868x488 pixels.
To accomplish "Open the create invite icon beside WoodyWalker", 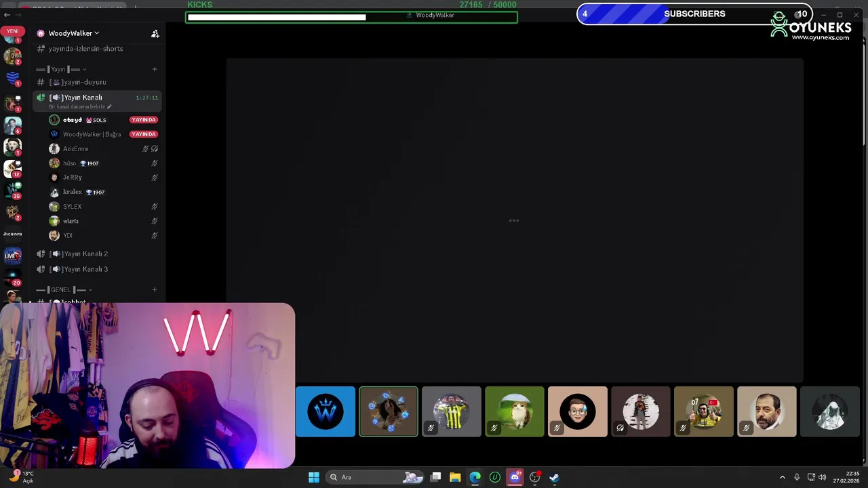I will point(155,33).
